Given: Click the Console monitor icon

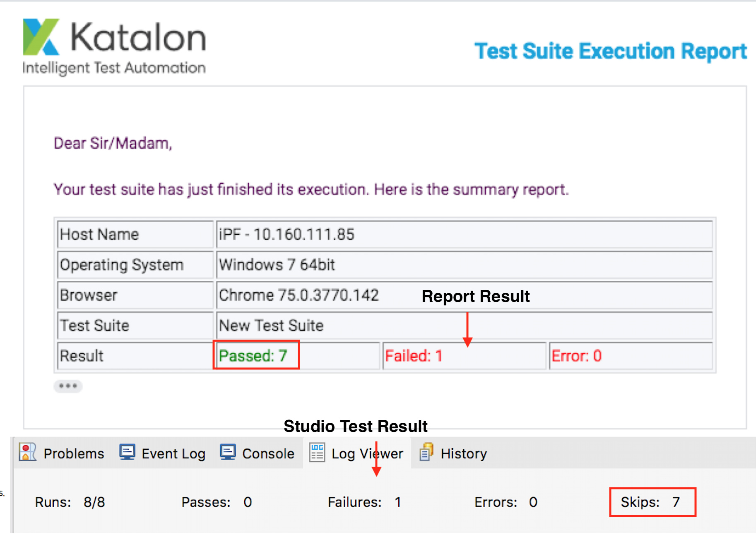Looking at the screenshot, I should coord(228,453).
